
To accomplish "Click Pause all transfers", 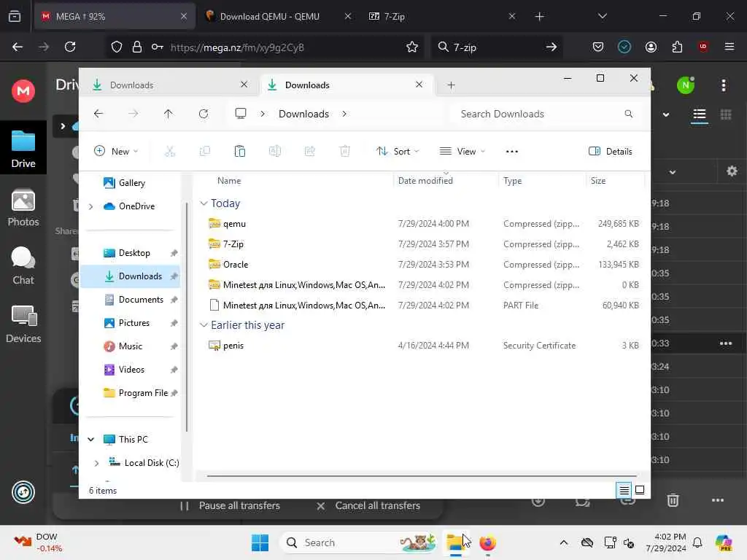I will (x=230, y=506).
